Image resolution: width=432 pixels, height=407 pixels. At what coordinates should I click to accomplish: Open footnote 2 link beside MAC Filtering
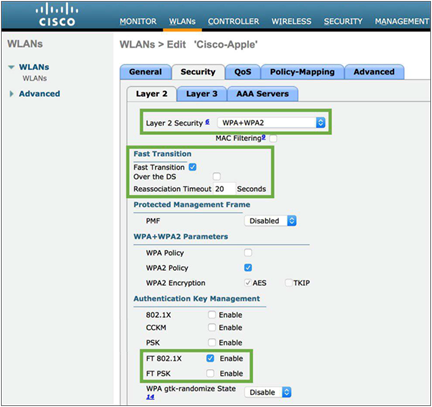tap(264, 137)
